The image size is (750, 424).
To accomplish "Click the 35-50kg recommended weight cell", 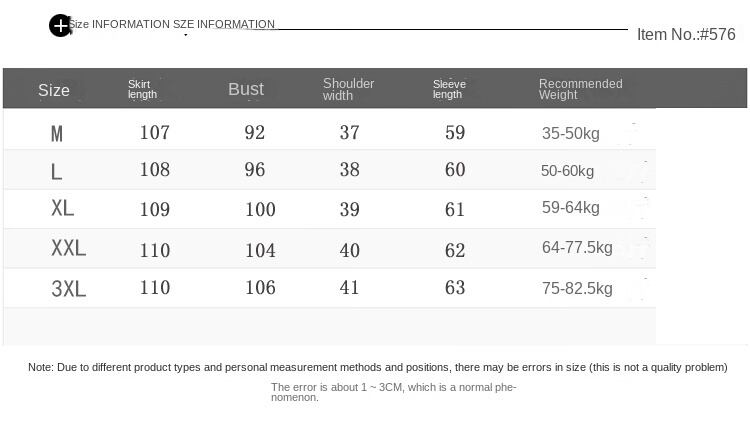I will pyautogui.click(x=570, y=133).
